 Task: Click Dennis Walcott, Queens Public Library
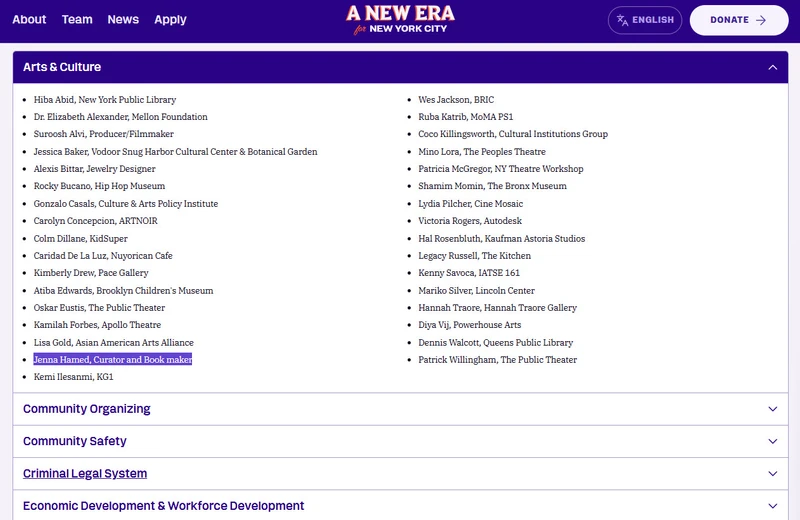tap(495, 342)
